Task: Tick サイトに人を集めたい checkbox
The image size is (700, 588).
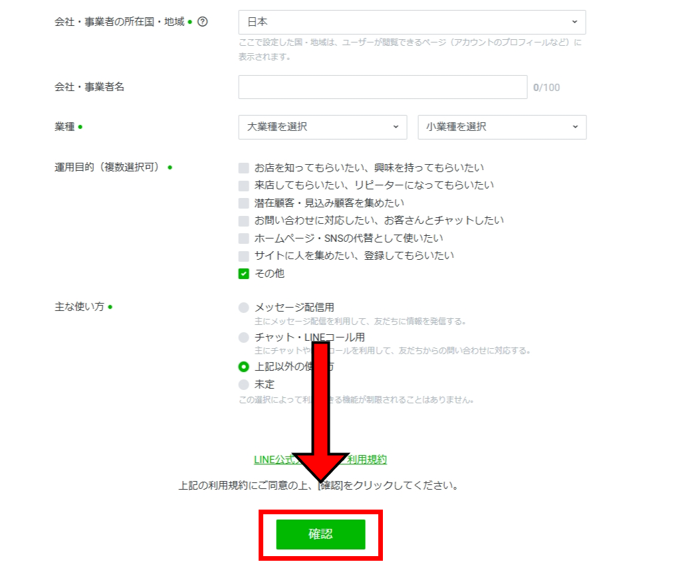Action: 244,256
